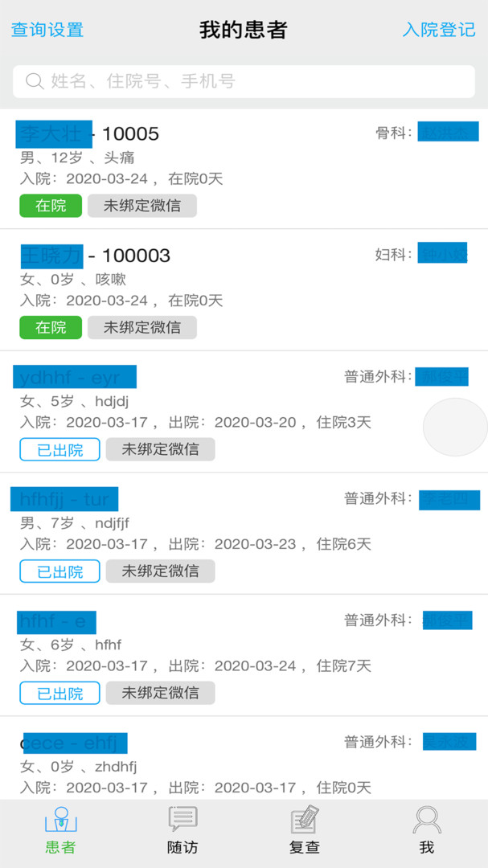Viewport: 488px width, 868px height.
Task: Tap 未绑定微信 tag for ndjfjf patient
Action: point(160,571)
